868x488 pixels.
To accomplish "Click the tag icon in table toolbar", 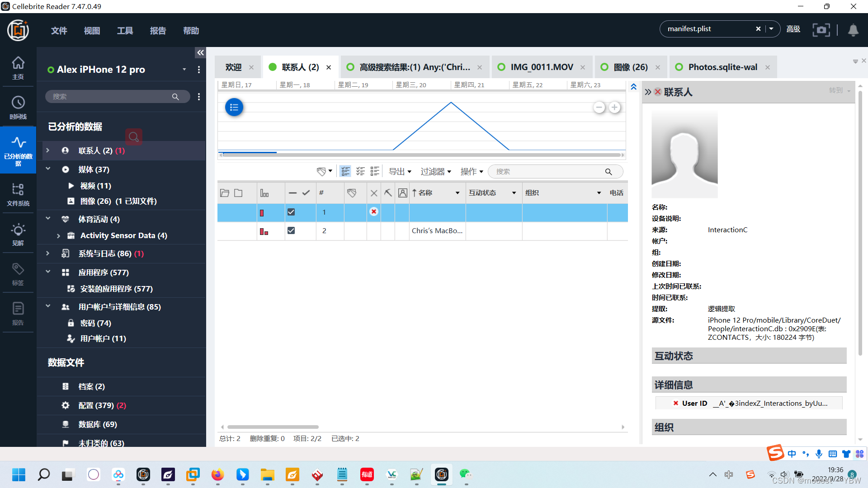I will [x=321, y=172].
